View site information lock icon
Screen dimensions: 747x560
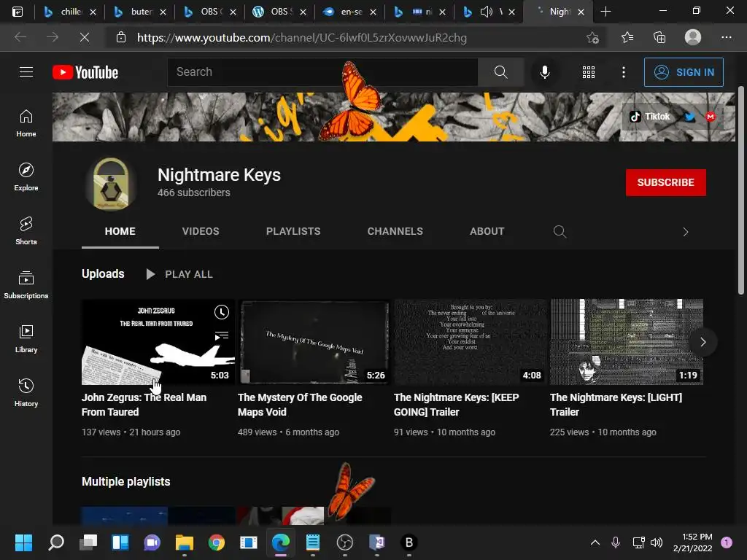tap(121, 37)
